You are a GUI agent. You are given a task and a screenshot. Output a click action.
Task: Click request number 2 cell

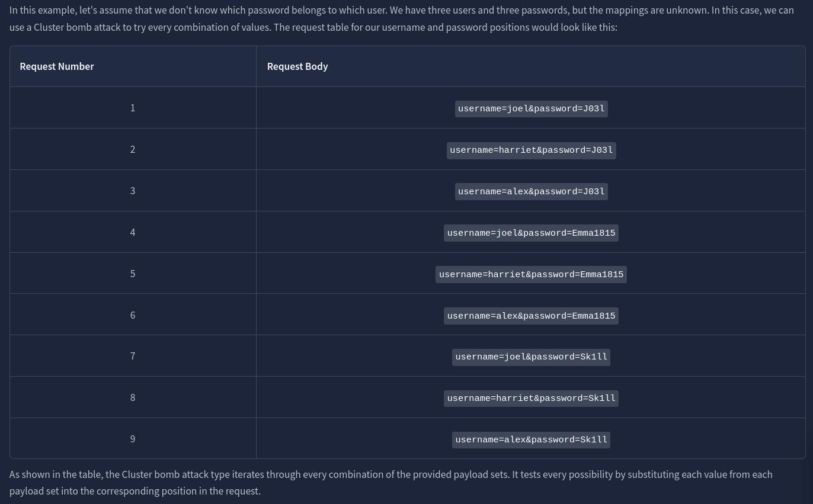[x=133, y=149]
